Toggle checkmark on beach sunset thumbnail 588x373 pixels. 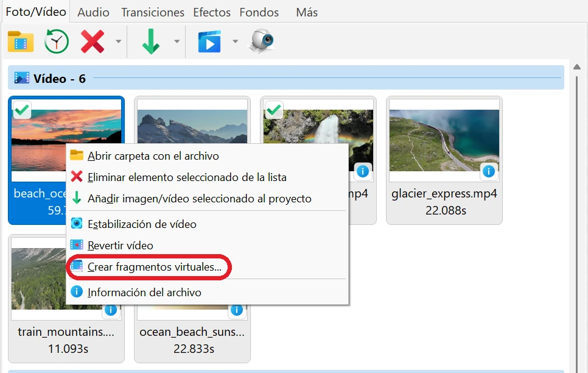point(22,110)
